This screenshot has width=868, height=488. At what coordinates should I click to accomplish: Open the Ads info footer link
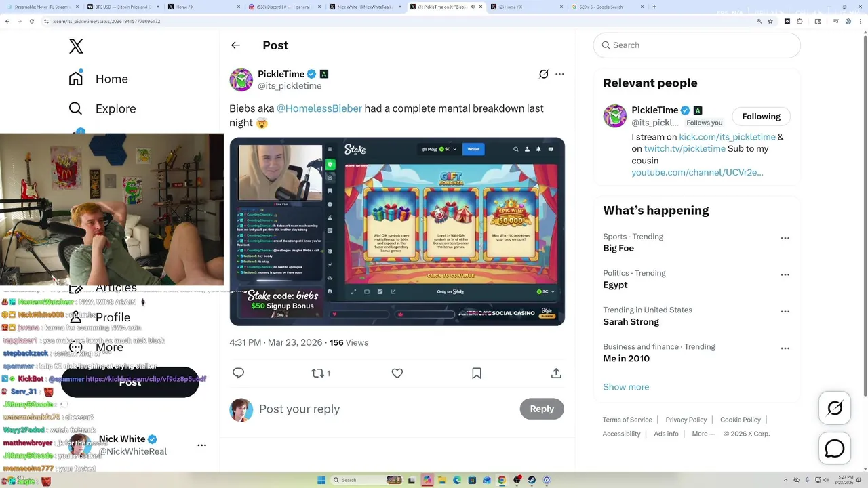(x=666, y=434)
